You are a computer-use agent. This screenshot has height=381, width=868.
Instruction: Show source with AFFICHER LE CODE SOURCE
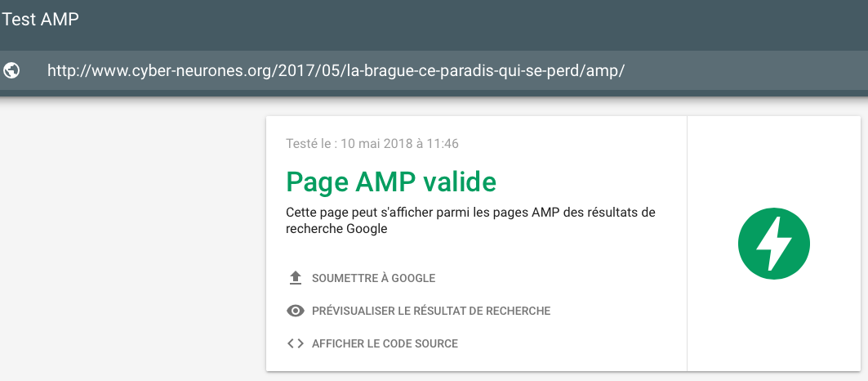(x=385, y=343)
